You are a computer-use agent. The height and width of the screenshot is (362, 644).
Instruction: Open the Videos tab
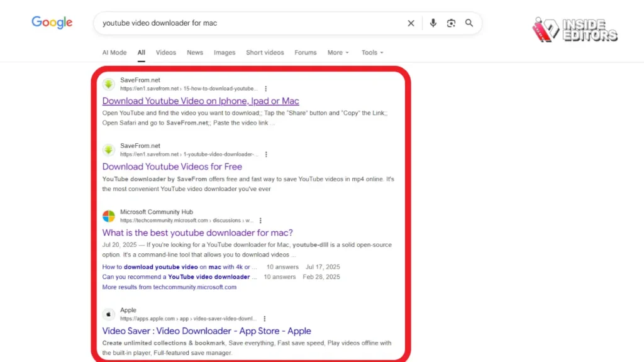click(x=166, y=53)
